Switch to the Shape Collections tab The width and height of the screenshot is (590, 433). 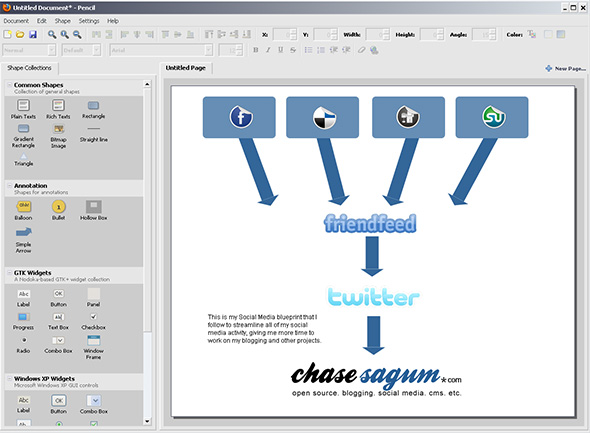(x=29, y=68)
